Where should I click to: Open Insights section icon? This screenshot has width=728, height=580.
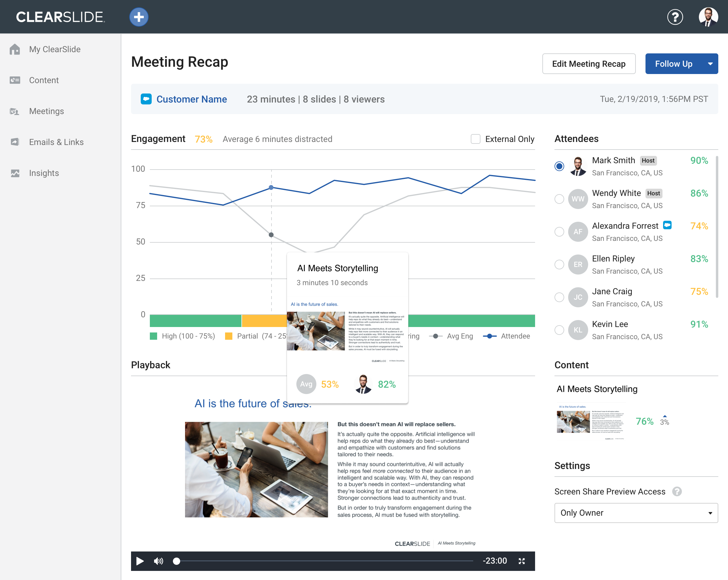[x=15, y=173]
